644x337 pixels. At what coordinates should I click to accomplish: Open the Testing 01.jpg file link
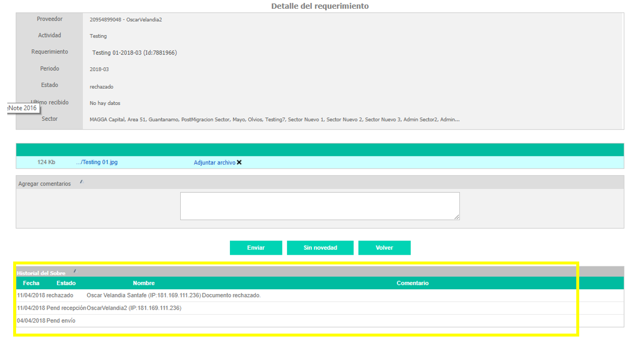(96, 163)
